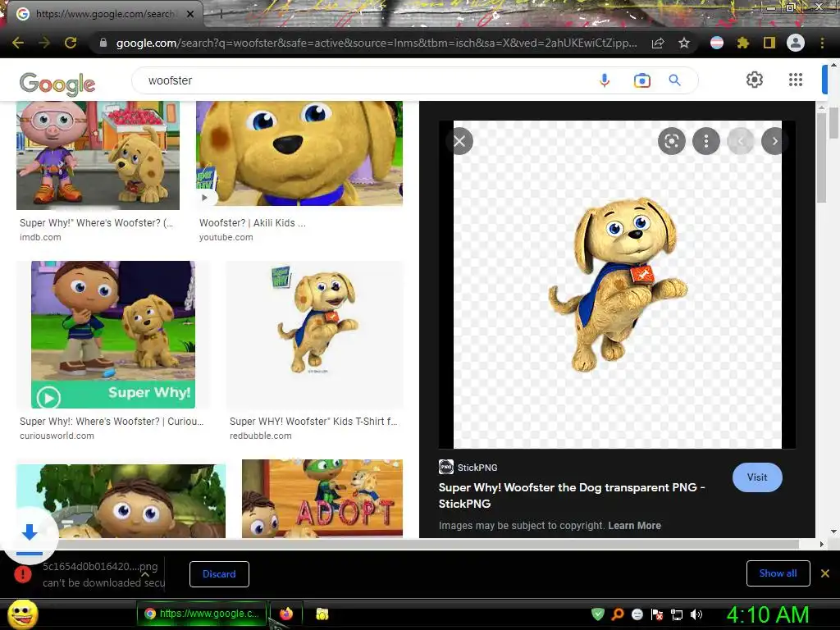Click the large Woofster preview image
840x630 pixels.
click(617, 285)
